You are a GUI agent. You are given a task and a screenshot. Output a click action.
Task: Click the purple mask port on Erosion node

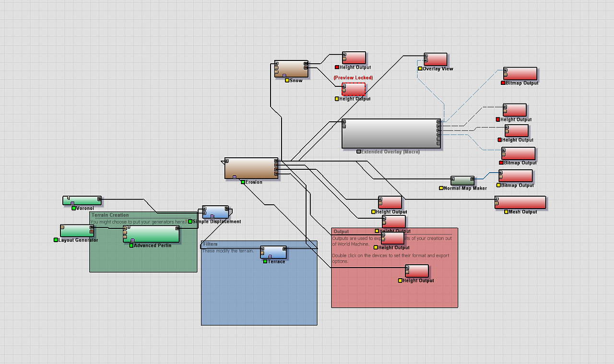pyautogui.click(x=235, y=177)
